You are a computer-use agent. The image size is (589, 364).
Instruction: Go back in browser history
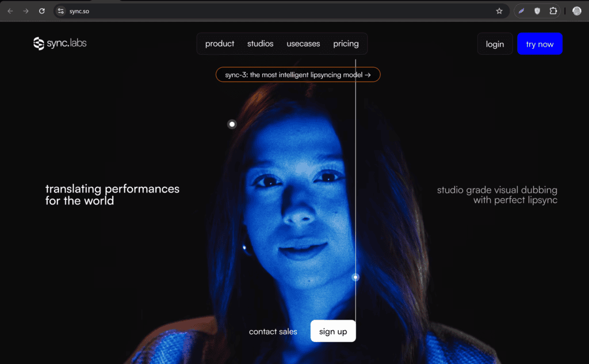pos(10,11)
